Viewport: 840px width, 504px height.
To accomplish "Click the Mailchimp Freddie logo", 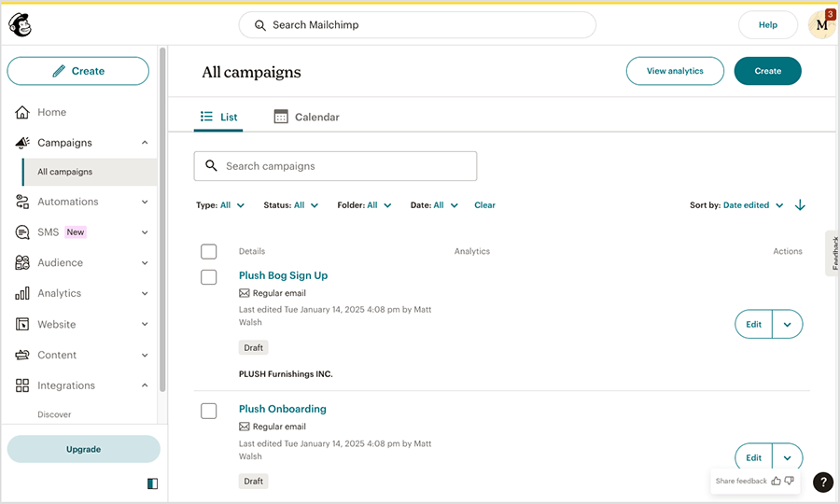I will pyautogui.click(x=20, y=24).
